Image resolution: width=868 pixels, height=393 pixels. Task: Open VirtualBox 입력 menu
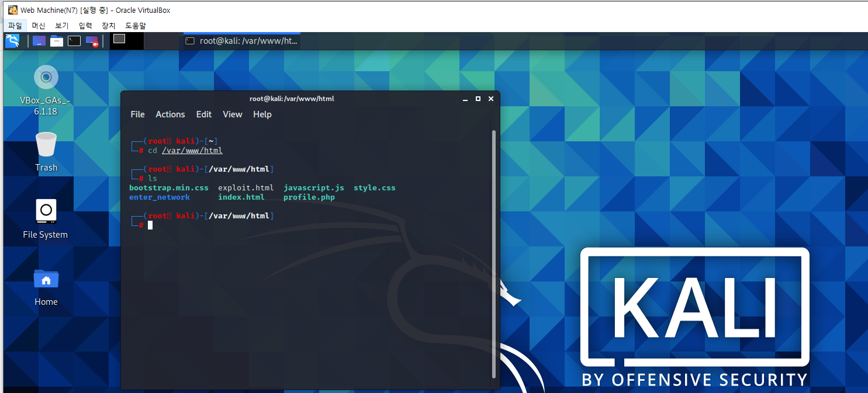point(85,26)
